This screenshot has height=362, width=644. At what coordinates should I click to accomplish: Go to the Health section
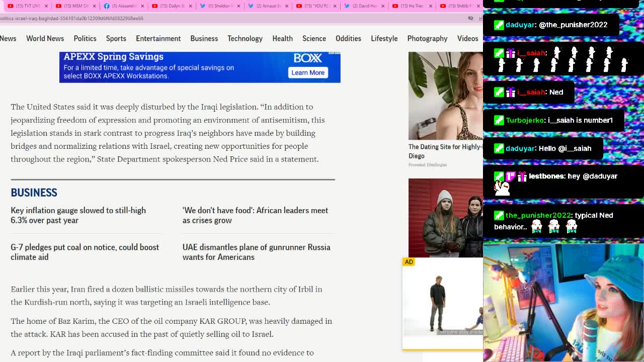coord(282,38)
